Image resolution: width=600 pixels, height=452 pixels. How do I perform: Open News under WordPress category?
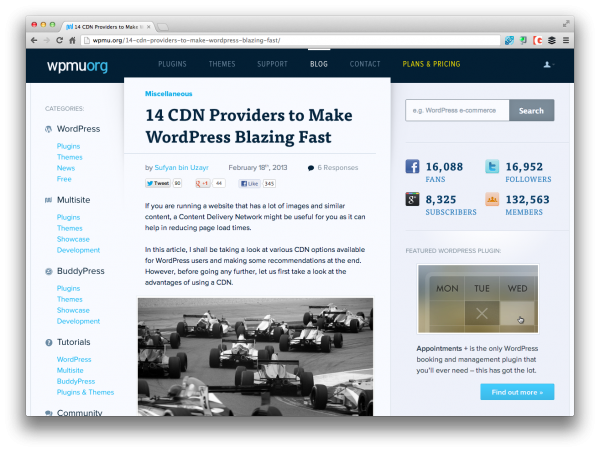pos(66,168)
